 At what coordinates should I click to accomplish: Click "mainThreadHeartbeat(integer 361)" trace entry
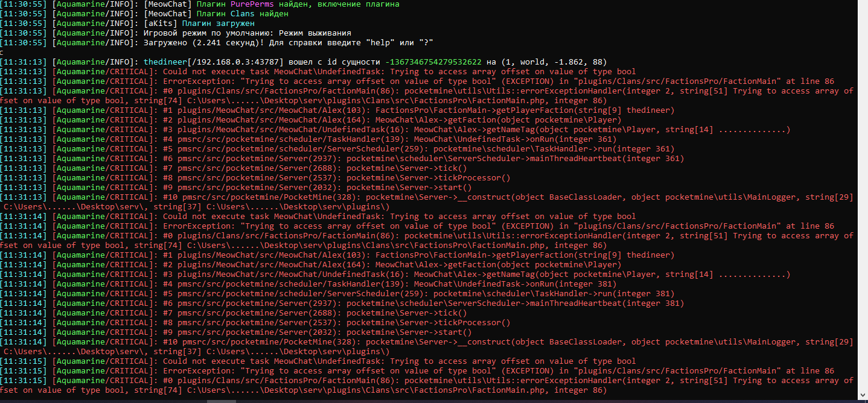coord(608,159)
